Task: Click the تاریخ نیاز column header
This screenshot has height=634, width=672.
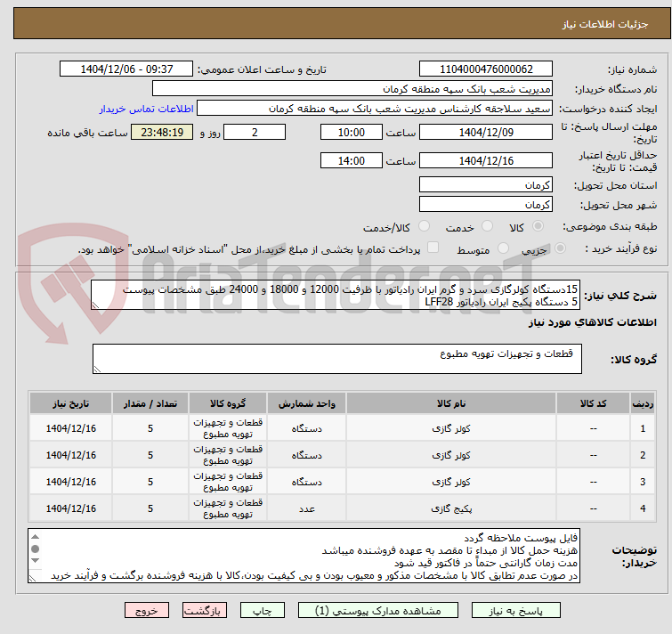Action: pos(70,403)
